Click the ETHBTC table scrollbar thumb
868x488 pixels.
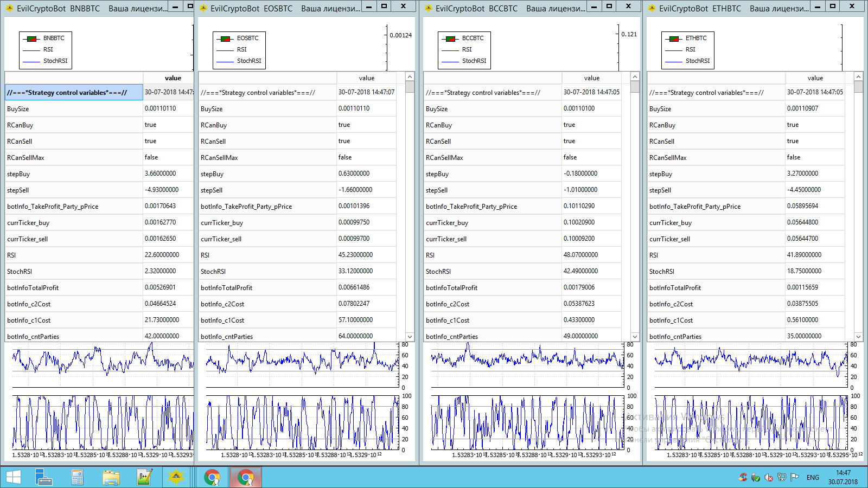[x=858, y=87]
